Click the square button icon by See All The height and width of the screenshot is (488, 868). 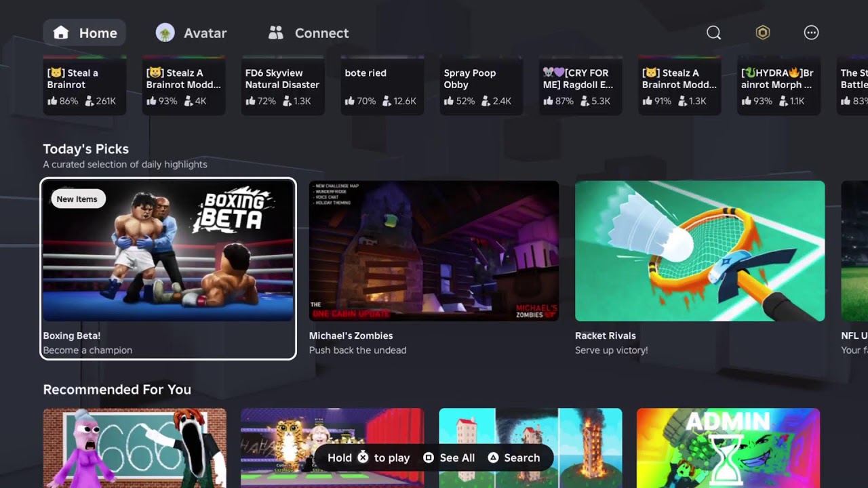pyautogui.click(x=429, y=457)
